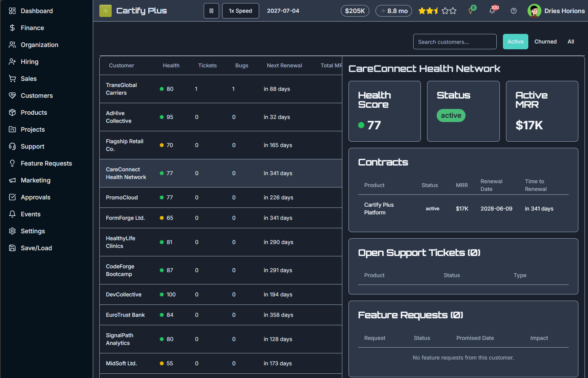Open the Customers heart-handshake icon
This screenshot has height=378, width=588.
click(x=12, y=95)
